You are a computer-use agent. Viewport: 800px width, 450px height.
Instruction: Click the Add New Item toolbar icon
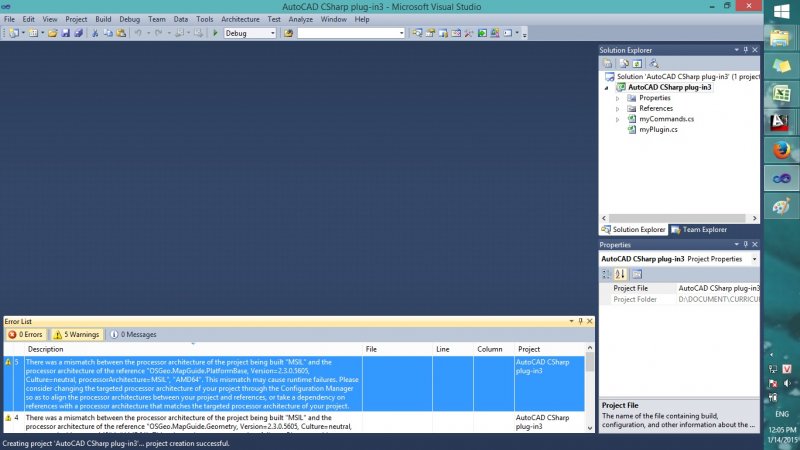tap(33, 33)
